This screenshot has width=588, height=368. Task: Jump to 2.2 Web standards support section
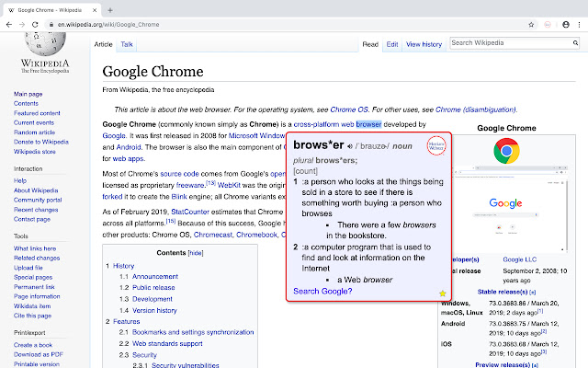167,343
